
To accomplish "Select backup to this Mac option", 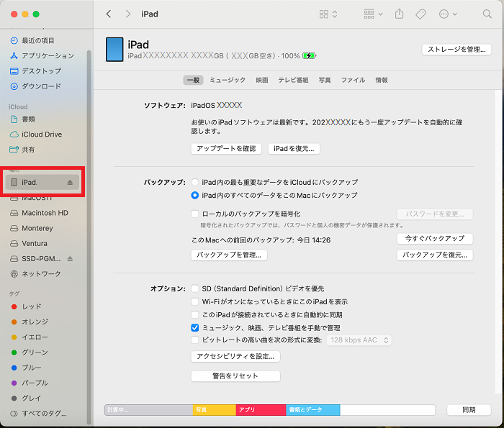I will point(195,195).
